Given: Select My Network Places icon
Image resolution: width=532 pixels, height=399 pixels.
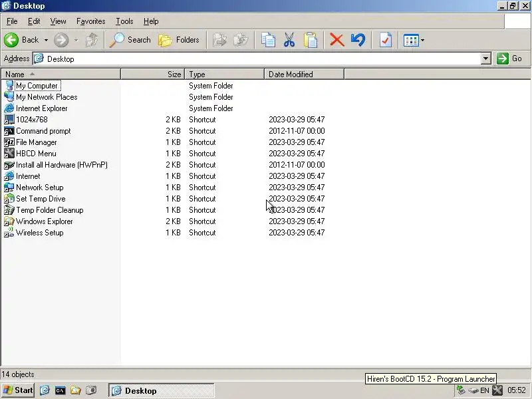Looking at the screenshot, I should 9,96.
